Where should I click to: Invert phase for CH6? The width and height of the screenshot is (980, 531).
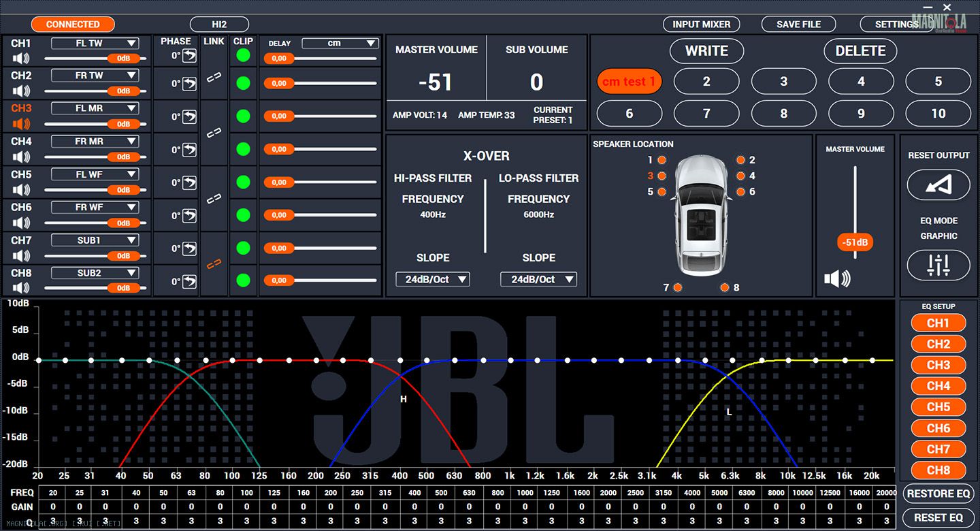(x=189, y=215)
